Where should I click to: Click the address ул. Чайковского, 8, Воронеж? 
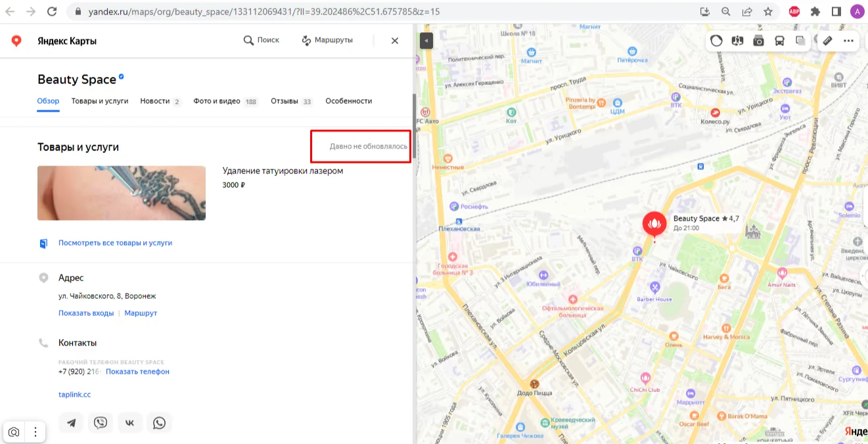pyautogui.click(x=107, y=296)
